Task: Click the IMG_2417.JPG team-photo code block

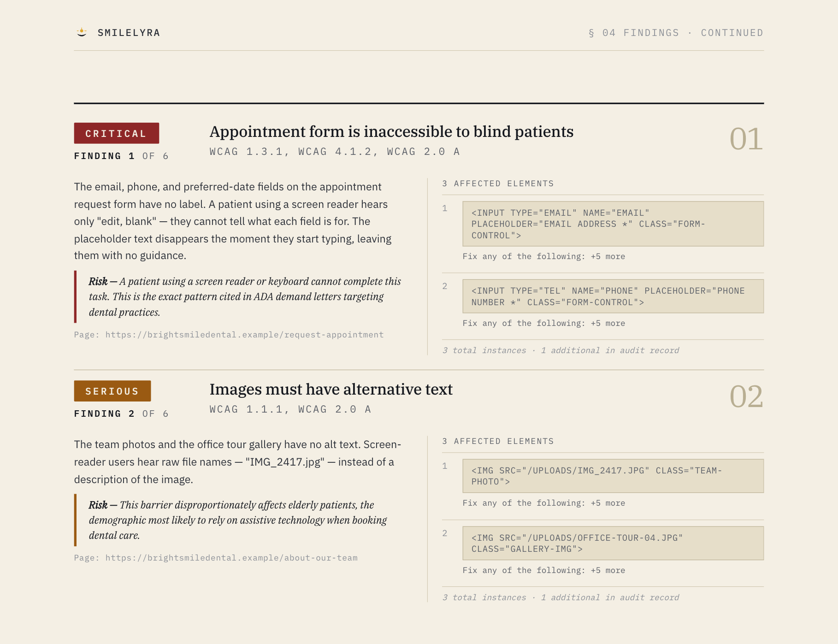Action: (x=613, y=476)
